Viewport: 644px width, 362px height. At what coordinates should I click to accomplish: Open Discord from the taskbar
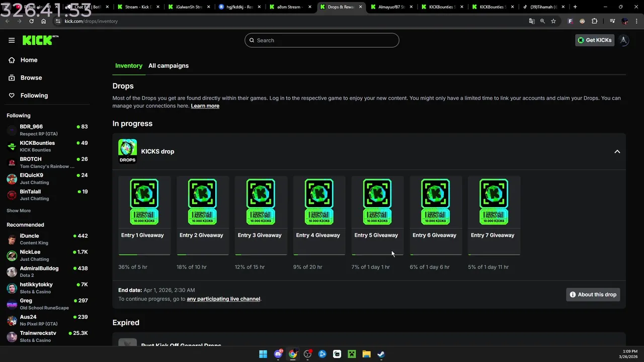point(278,354)
